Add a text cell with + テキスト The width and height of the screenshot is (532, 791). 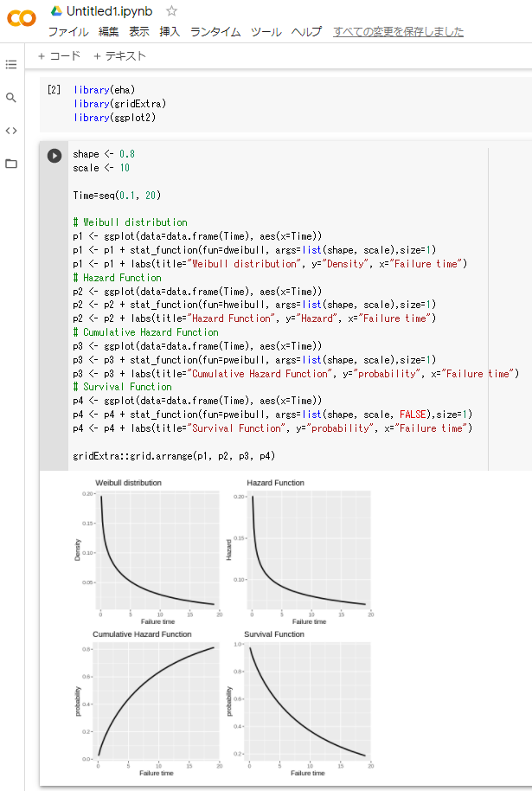tap(119, 56)
